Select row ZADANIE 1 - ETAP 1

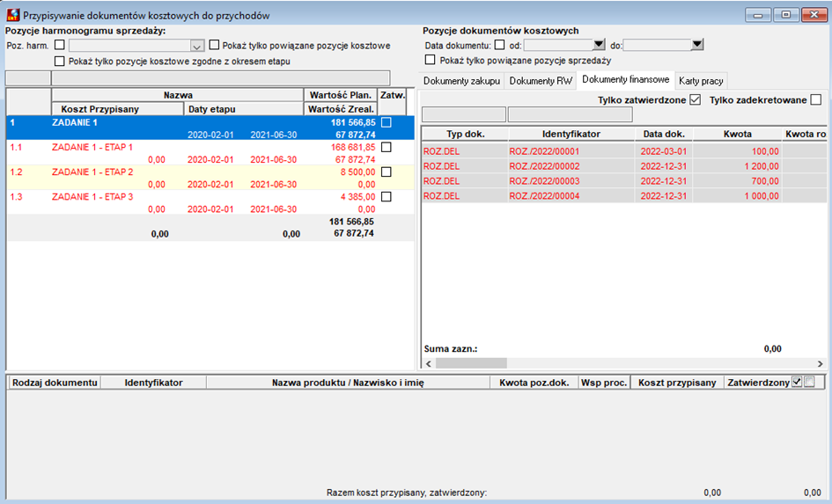(210, 153)
